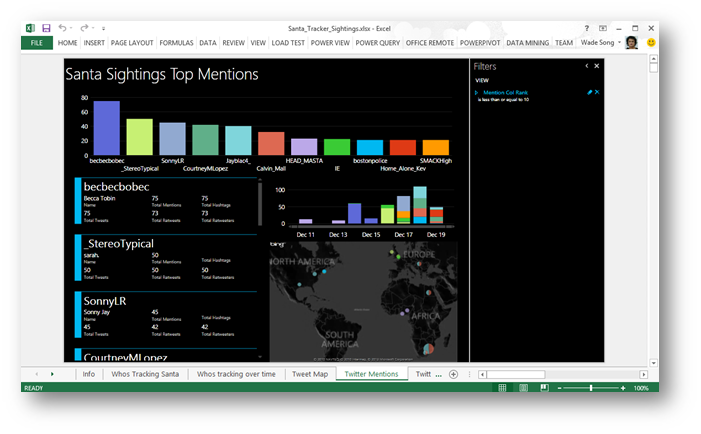
Task: Open Ribbon Display Options icon
Action: 603,28
